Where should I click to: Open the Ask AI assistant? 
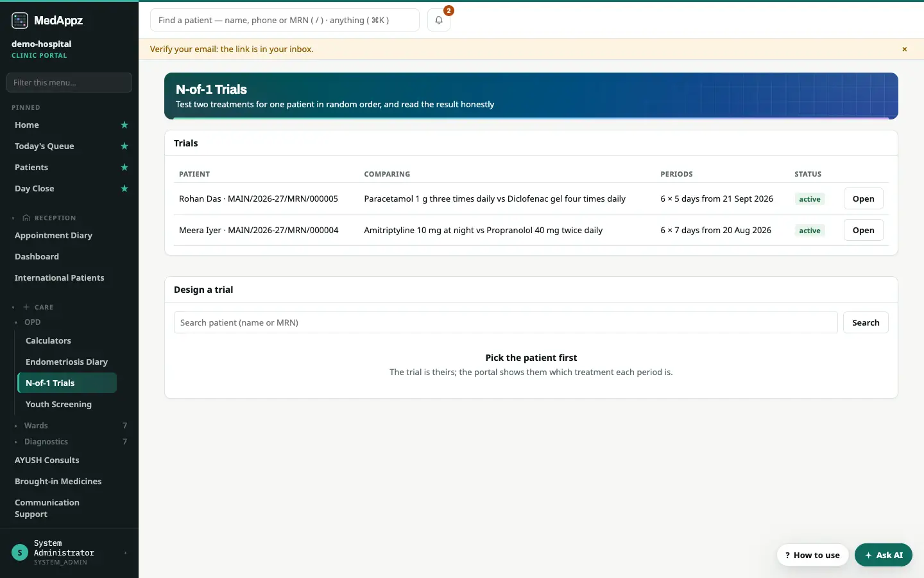coord(884,556)
